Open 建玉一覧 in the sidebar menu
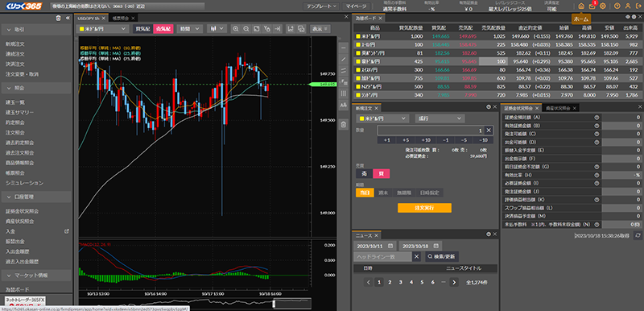The height and width of the screenshot is (311, 644). [x=15, y=102]
